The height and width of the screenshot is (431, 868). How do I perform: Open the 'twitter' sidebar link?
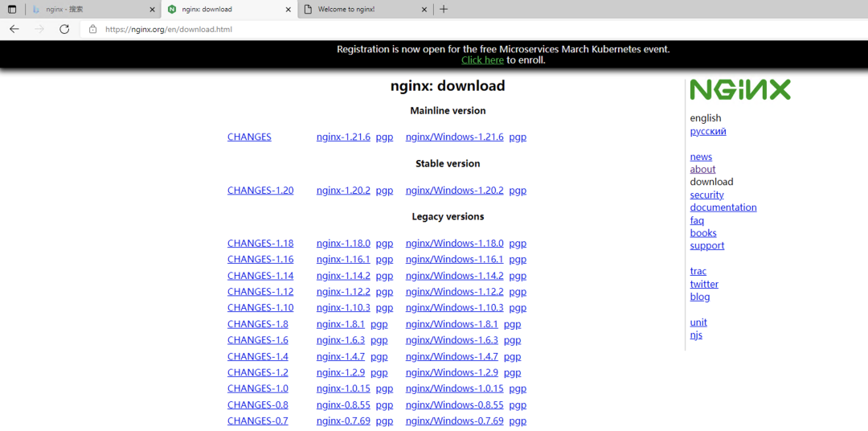[x=704, y=284]
